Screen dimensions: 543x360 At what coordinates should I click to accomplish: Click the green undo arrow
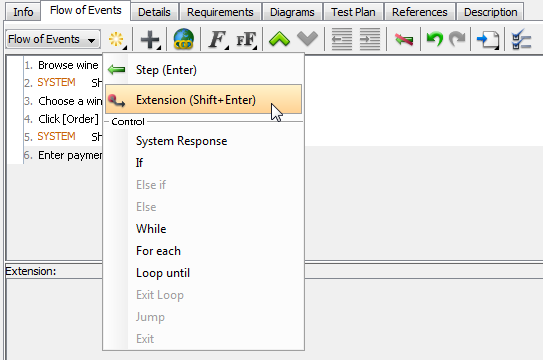(435, 39)
